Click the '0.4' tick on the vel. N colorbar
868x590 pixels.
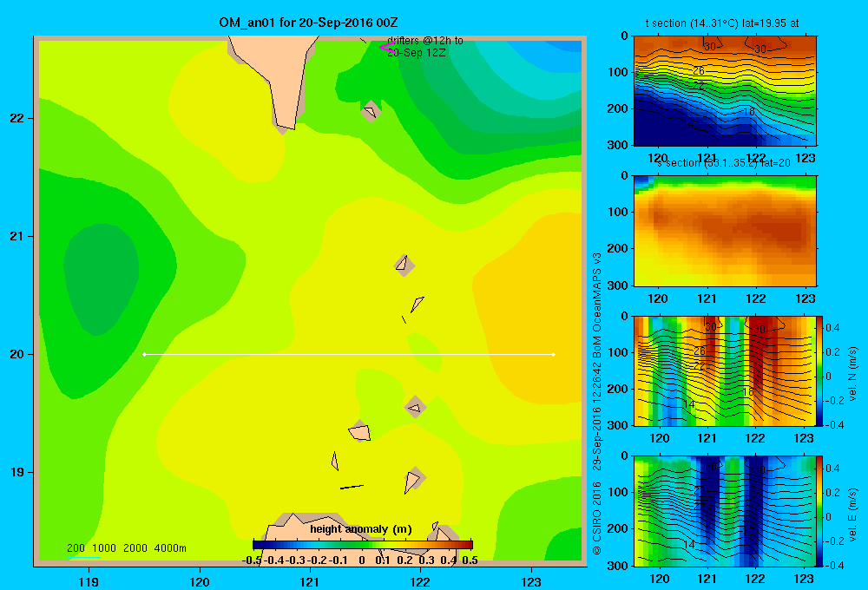tap(833, 328)
